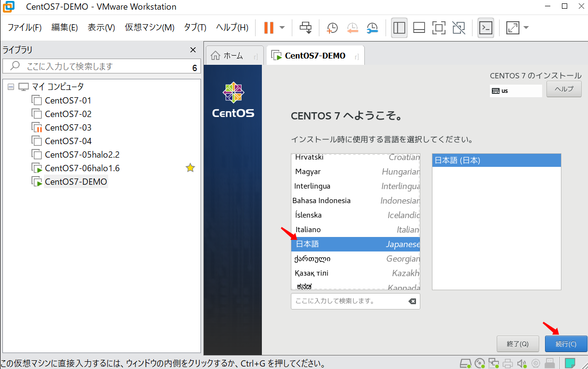
Task: Select CentOS7-02 in library
Action: tap(68, 114)
